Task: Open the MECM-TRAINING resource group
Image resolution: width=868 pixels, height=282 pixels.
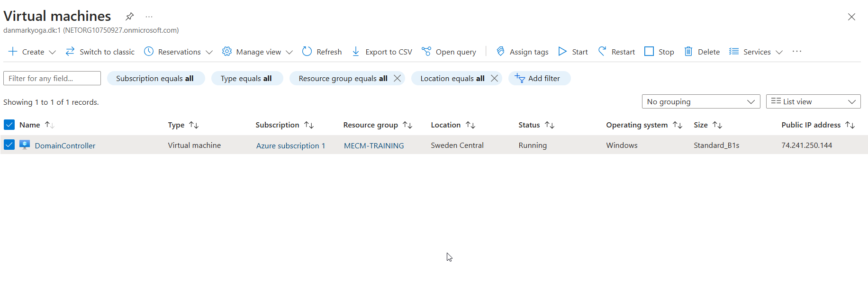Action: 374,146
